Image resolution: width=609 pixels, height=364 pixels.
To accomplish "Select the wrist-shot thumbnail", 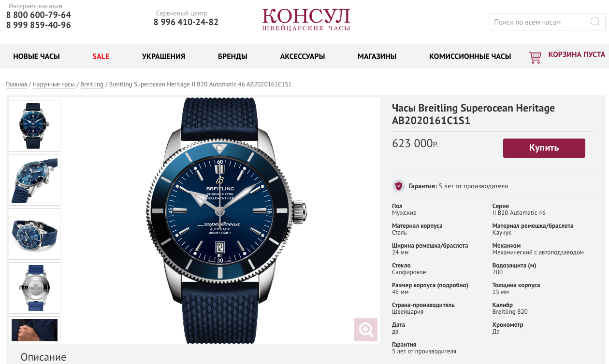I will tap(35, 330).
